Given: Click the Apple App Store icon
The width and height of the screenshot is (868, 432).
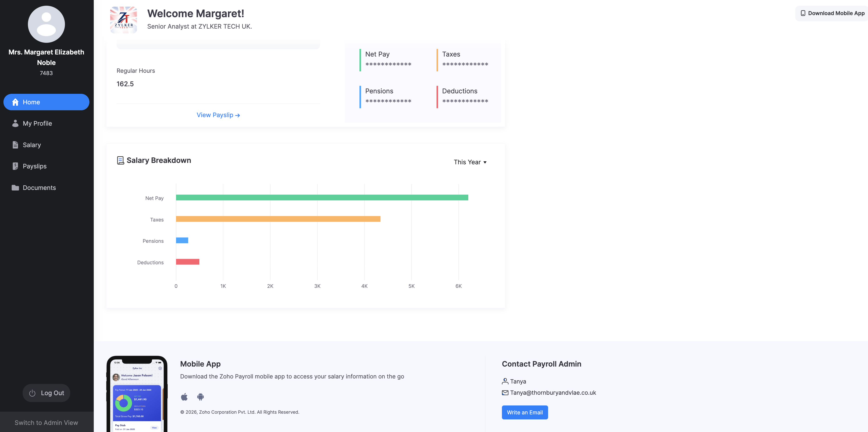Looking at the screenshot, I should 184,397.
